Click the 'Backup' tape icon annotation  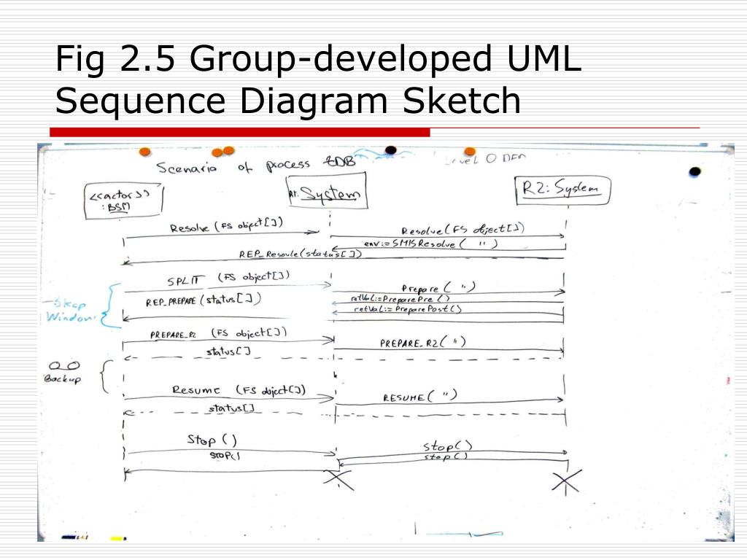coord(64,372)
